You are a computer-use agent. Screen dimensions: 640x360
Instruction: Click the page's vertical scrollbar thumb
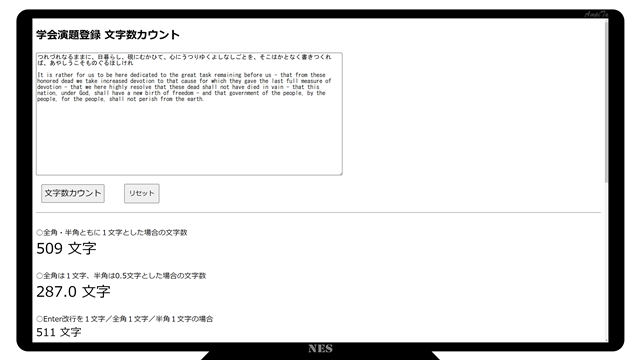point(607,101)
